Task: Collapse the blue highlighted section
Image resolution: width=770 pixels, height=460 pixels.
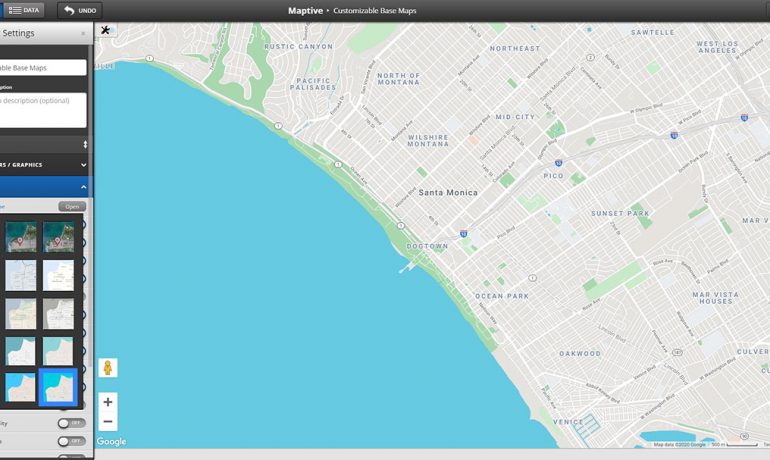Action: tap(83, 187)
